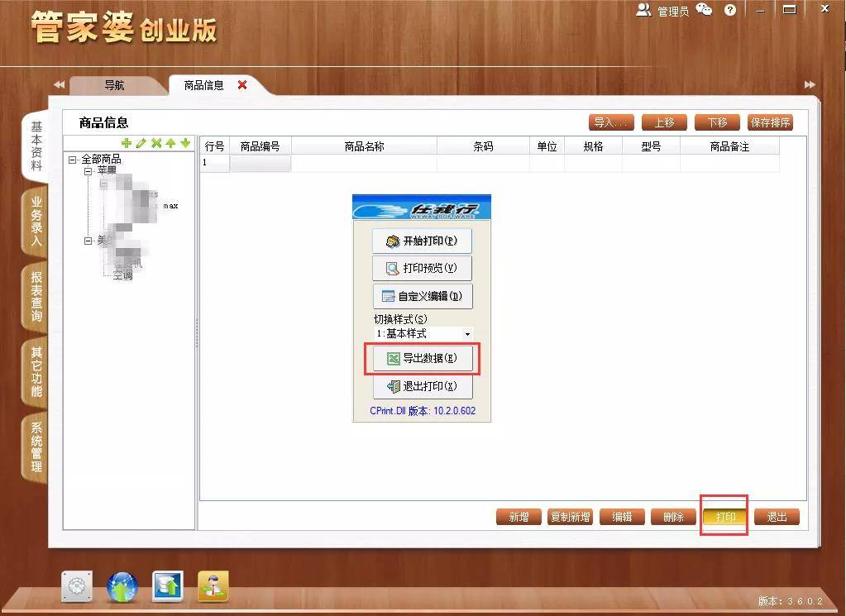The height and width of the screenshot is (616, 846).
Task: Open the 系统管理 side tab
Action: (36, 447)
